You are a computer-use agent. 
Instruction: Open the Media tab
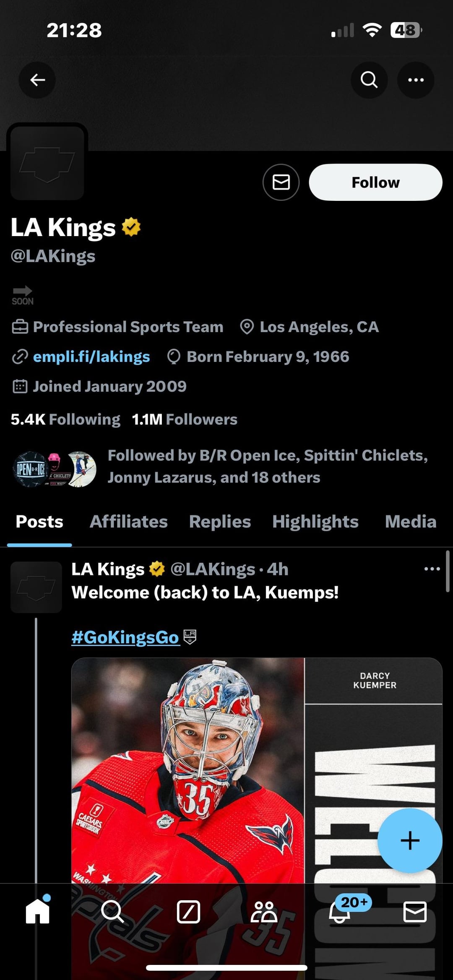(x=410, y=522)
